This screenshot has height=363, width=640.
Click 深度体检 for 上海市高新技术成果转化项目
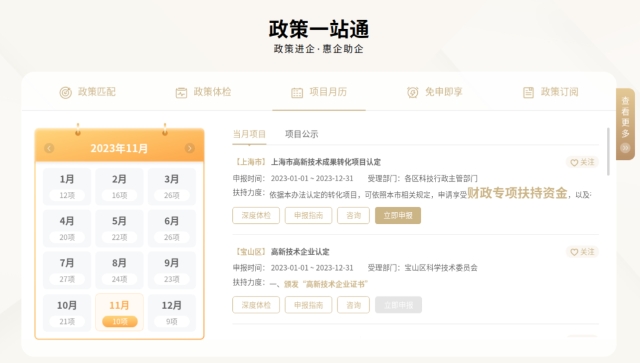pos(256,216)
